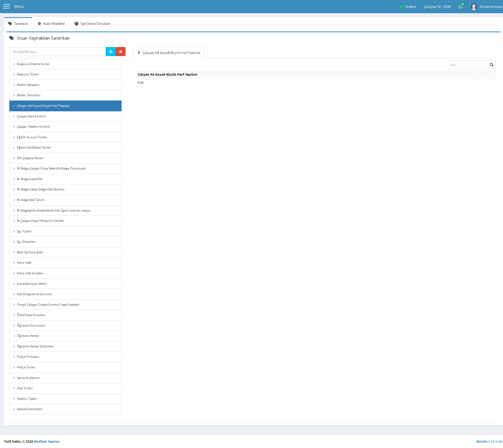Click the Meditek Yazılım link
Screen dimensions: 503x448
click(47, 441)
